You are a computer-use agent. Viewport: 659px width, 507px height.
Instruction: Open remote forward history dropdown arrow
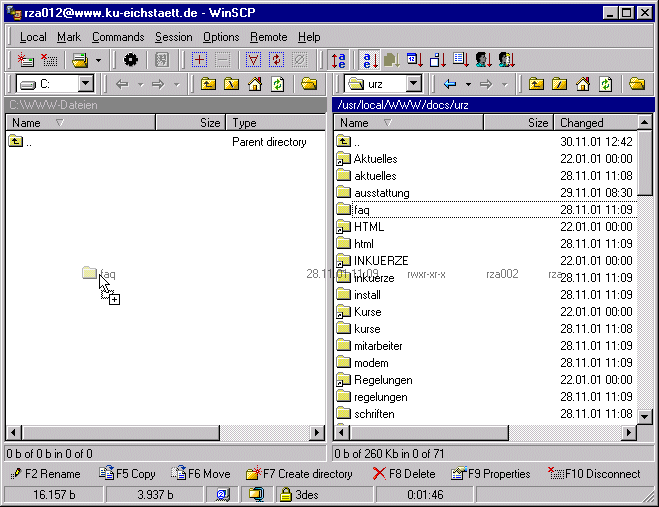[x=505, y=84]
